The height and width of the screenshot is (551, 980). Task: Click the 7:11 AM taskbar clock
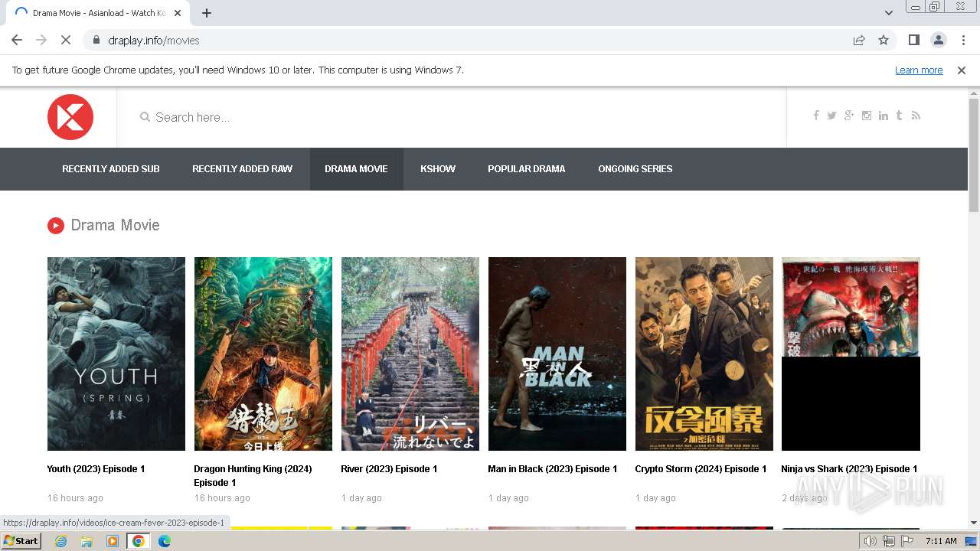point(941,541)
